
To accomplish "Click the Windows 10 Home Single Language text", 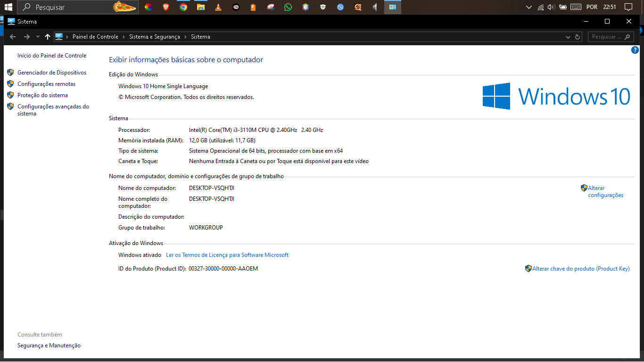I will click(163, 86).
